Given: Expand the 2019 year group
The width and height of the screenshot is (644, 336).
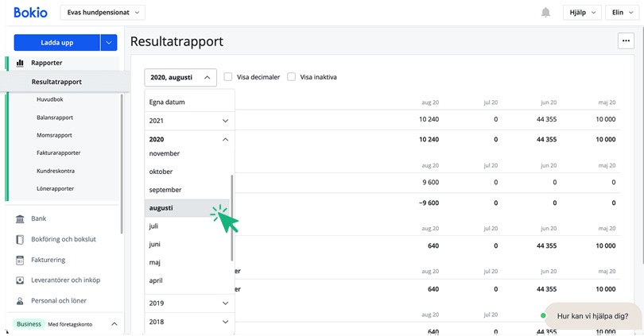Looking at the screenshot, I should click(x=225, y=303).
